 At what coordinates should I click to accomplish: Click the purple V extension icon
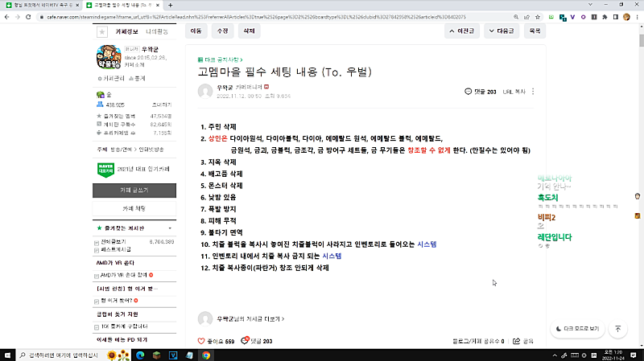click(x=572, y=17)
